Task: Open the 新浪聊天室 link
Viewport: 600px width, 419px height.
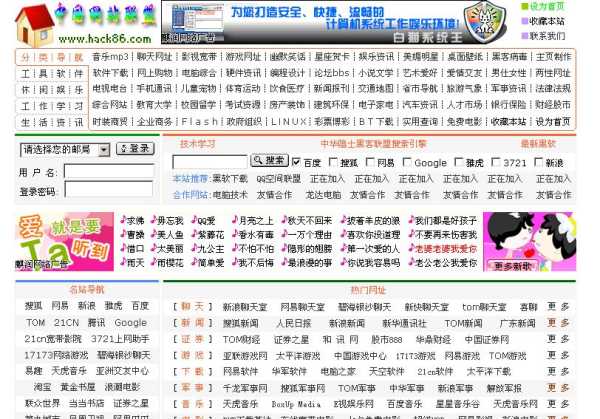Action: point(244,307)
